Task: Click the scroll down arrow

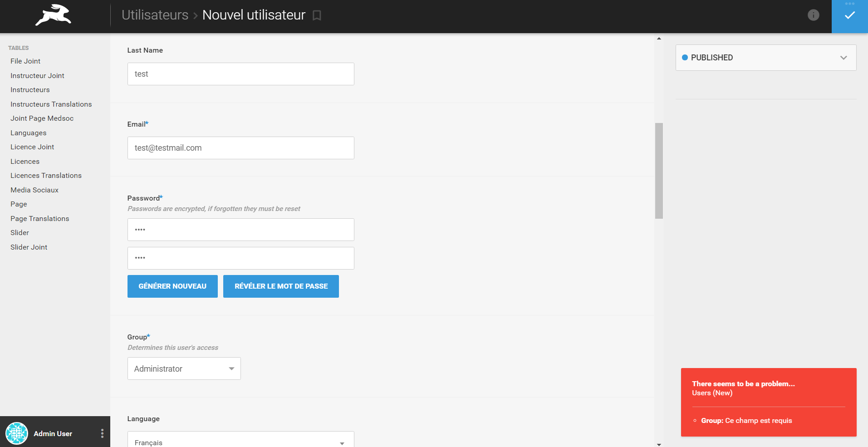Action: 659,444
